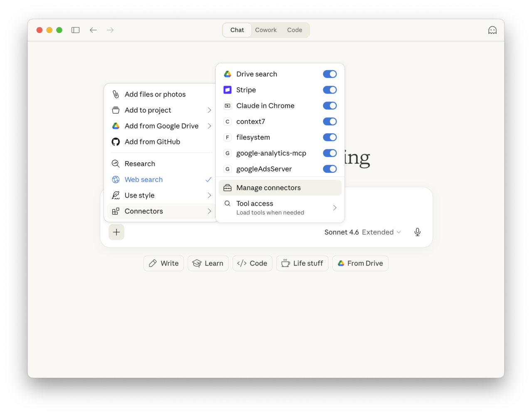Open the Sonnet 4.6 model selector
The image size is (532, 414).
(x=362, y=232)
